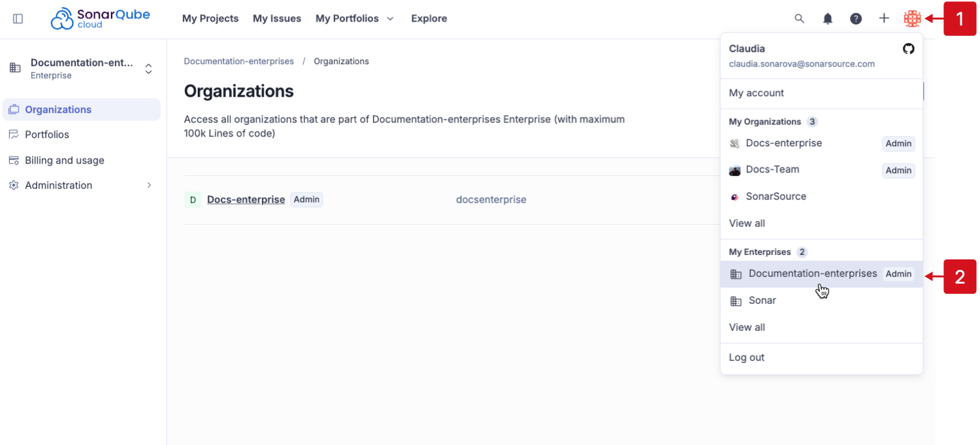Click the user avatar icon
The height and width of the screenshot is (445, 980).
[x=912, y=18]
